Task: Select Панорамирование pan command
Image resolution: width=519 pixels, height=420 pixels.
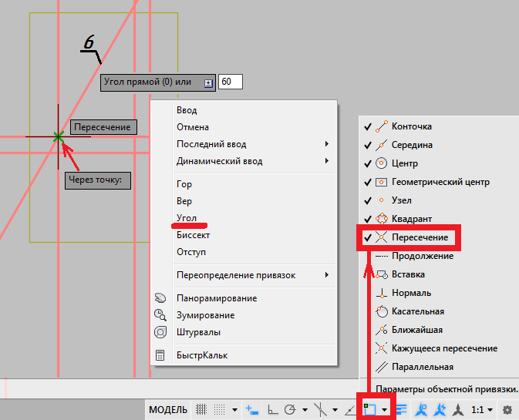Action: [x=216, y=298]
